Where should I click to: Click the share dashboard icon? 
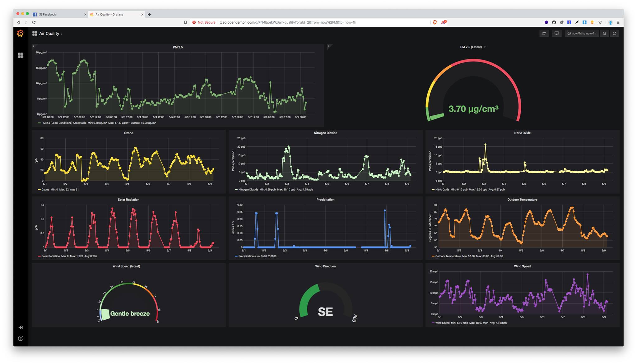544,33
